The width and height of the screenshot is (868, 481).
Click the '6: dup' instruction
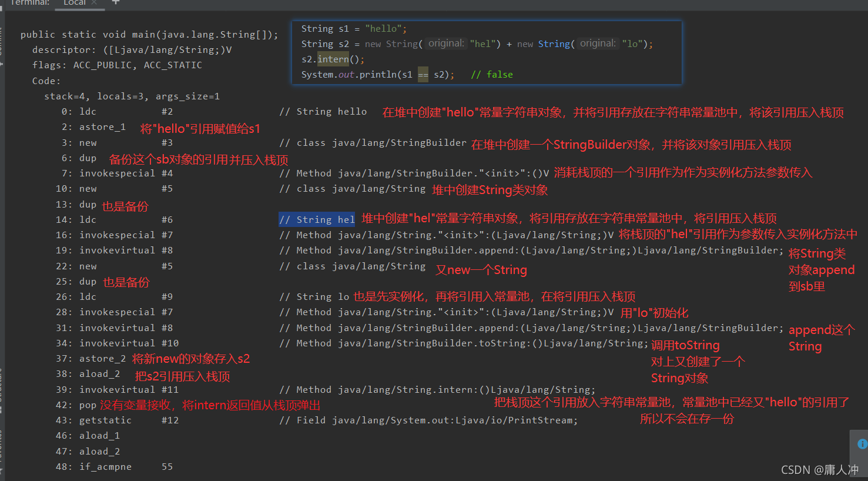pos(79,158)
